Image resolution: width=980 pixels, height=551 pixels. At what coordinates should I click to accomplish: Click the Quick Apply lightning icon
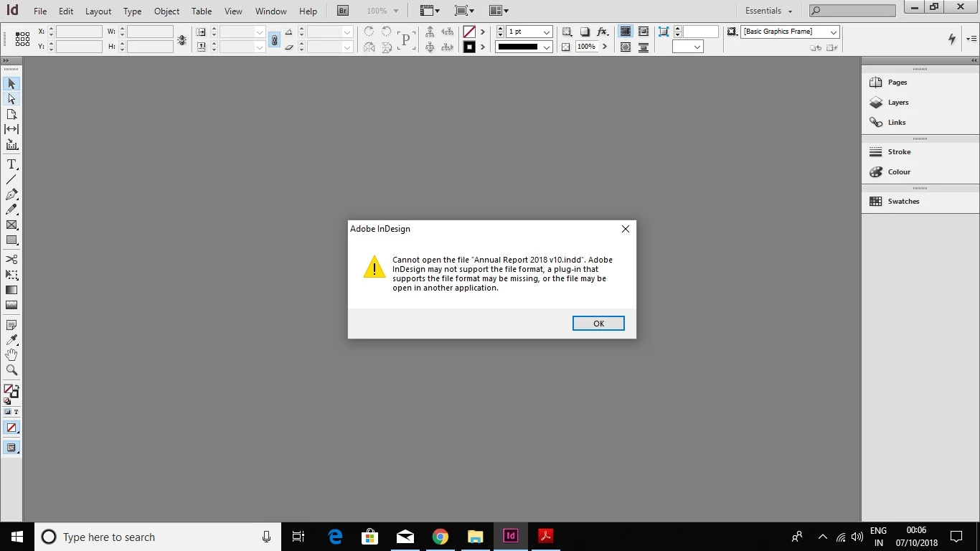pos(952,39)
